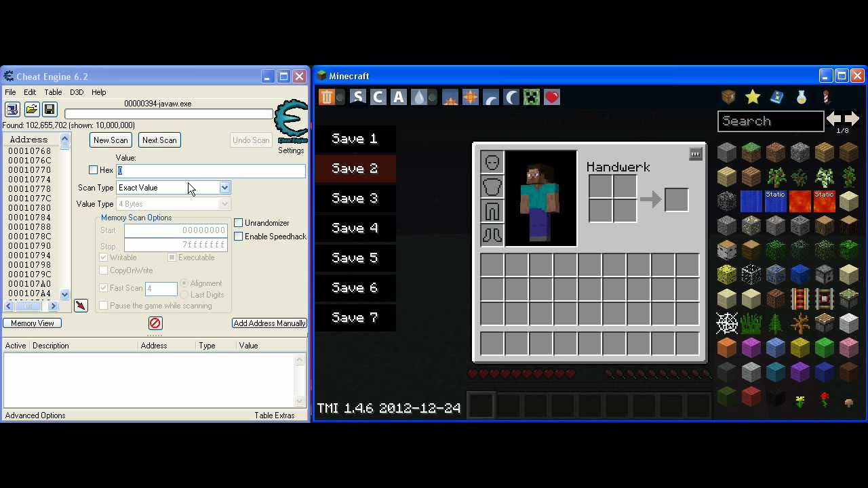The height and width of the screenshot is (488, 868).
Task: Toggle Enable Speedhack checkbox
Action: (x=239, y=237)
